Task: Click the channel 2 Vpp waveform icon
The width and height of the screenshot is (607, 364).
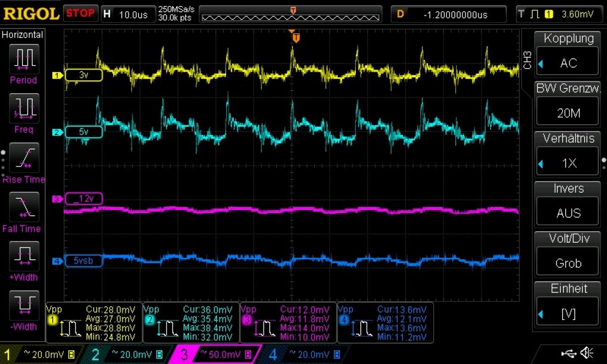Action: (x=167, y=328)
